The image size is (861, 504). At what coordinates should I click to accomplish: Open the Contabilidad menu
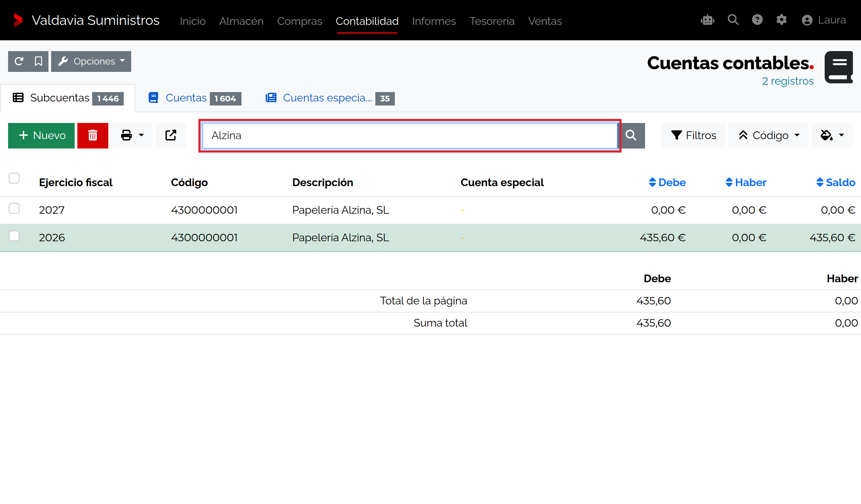(367, 21)
